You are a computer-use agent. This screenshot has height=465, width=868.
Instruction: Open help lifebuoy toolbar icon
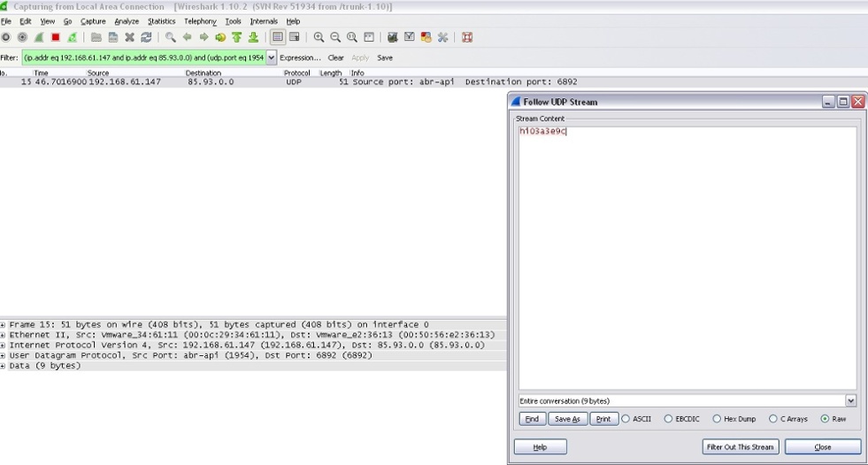click(467, 37)
